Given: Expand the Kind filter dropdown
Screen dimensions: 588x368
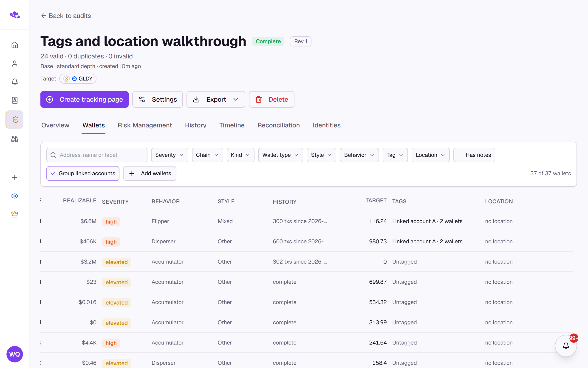Looking at the screenshot, I should [x=240, y=155].
